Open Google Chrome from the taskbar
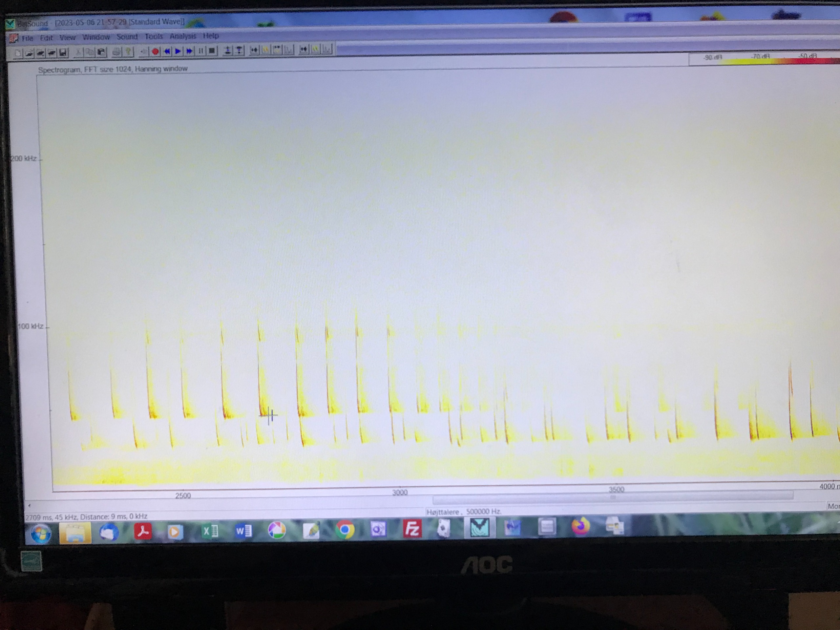Viewport: 840px width, 630px height. pyautogui.click(x=345, y=529)
